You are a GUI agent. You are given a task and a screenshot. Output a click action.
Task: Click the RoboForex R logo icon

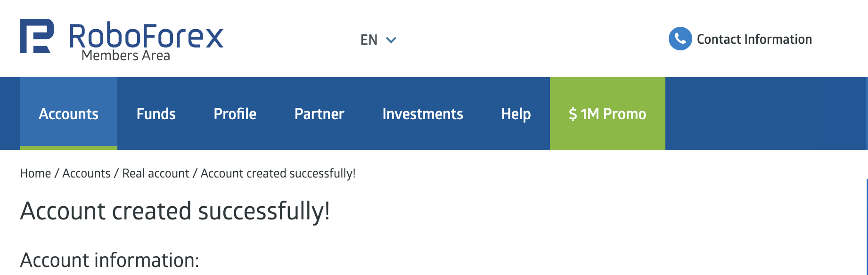pyautogui.click(x=36, y=36)
